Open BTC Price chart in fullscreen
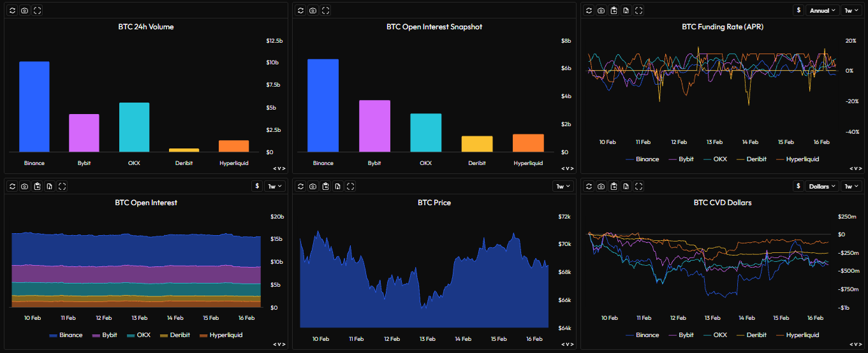Screen dimensions: 868x353 (x=350, y=186)
